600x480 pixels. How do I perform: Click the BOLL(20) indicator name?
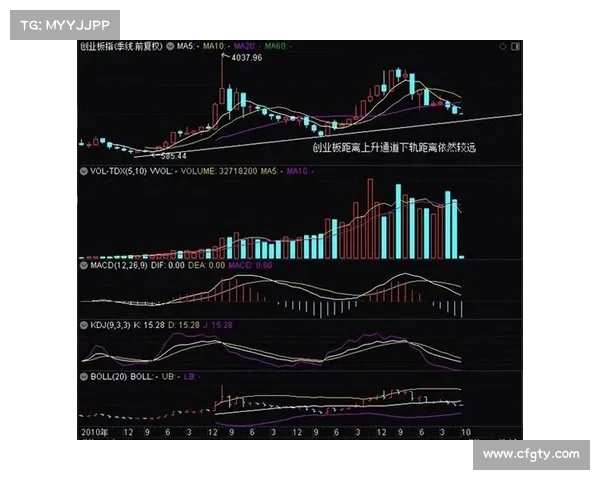(x=109, y=377)
